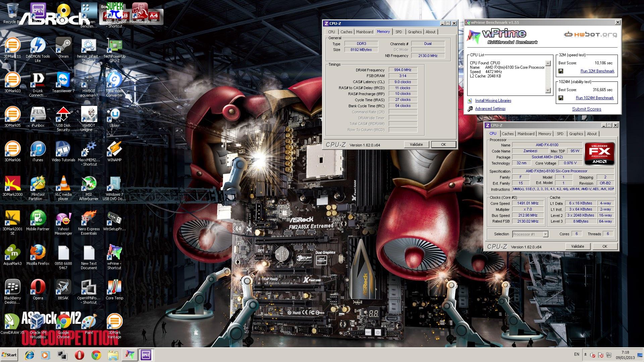
Task: Click Run 1024M Benchmark link
Action: [x=595, y=98]
